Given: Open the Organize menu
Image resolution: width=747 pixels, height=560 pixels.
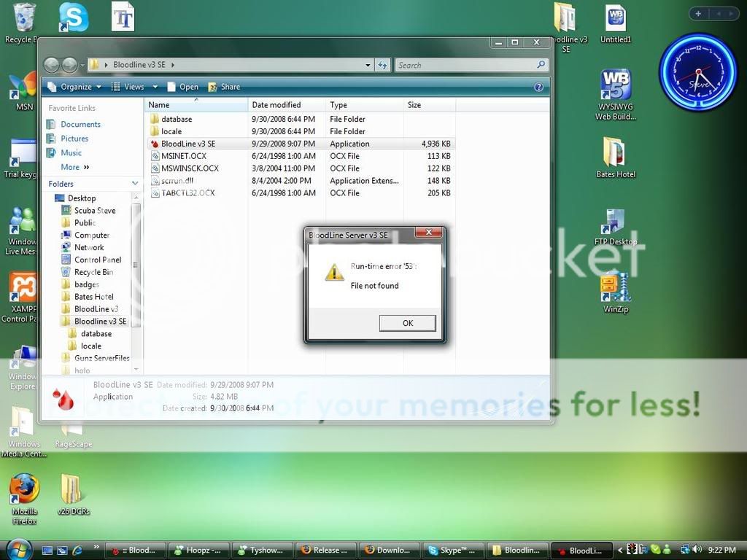Looking at the screenshot, I should [x=74, y=87].
